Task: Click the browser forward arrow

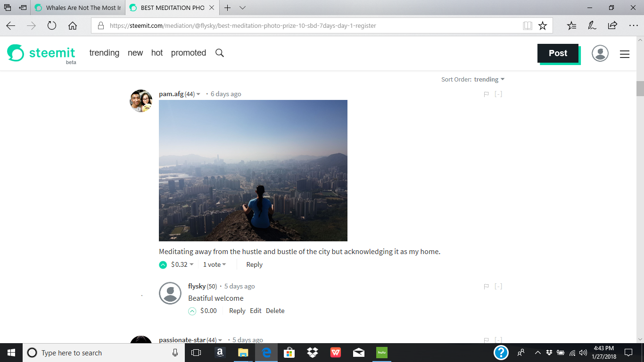Action: coord(31,26)
